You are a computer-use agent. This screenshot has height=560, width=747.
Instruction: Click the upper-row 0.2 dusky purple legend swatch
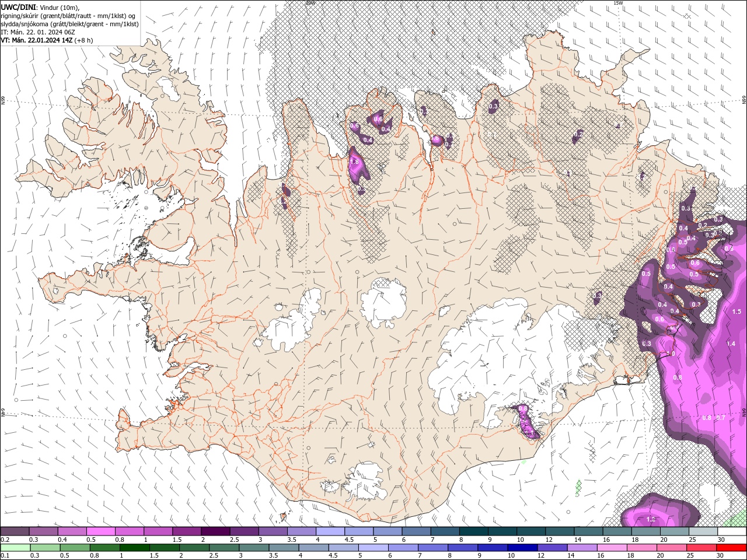15,531
